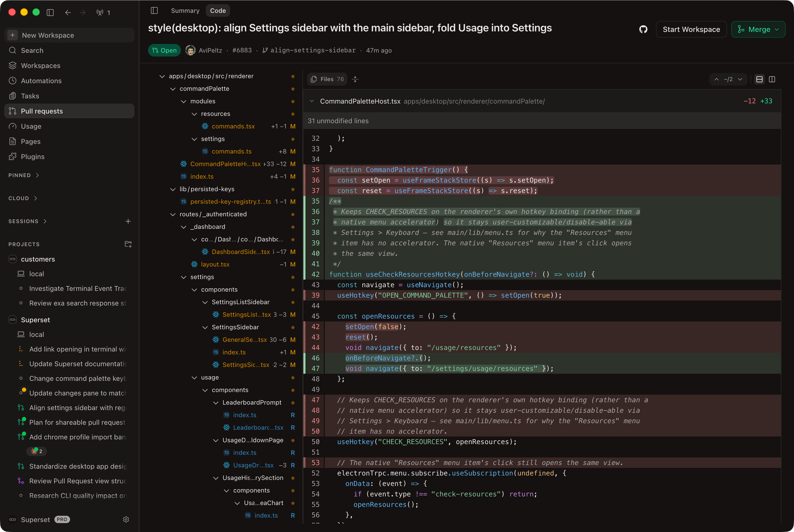Collapse the routes/_authenticated folder
The width and height of the screenshot is (794, 532).
coord(173,214)
